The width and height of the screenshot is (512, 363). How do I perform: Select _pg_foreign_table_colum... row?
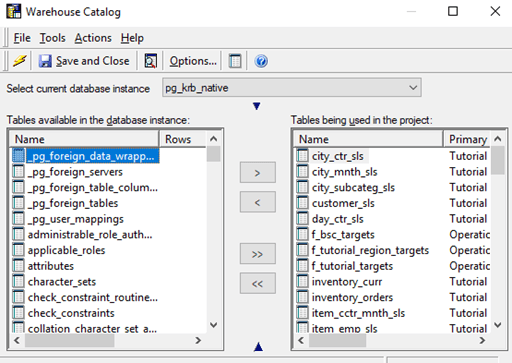(x=85, y=187)
